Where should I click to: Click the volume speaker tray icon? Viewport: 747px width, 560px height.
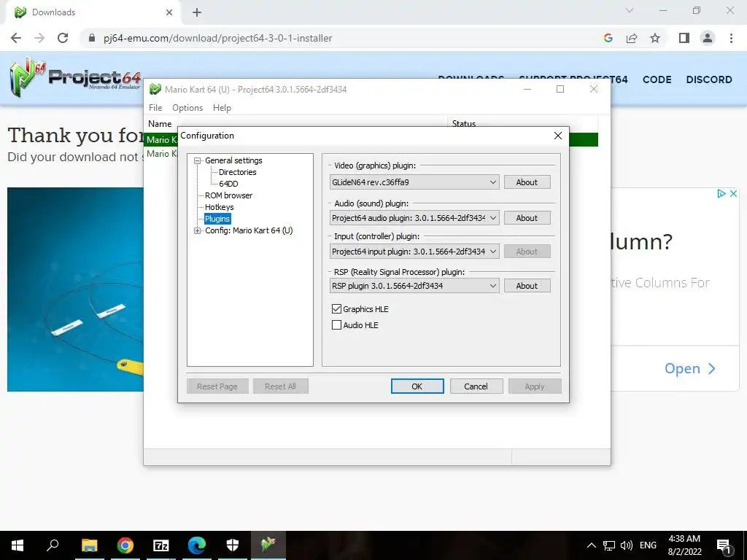(627, 545)
